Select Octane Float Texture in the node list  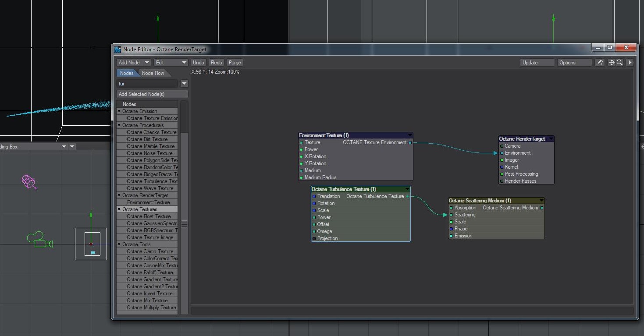(147, 216)
